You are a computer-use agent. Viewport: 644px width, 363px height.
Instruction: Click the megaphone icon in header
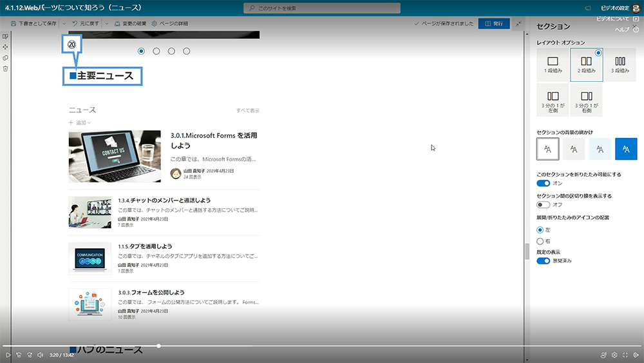coord(588,8)
